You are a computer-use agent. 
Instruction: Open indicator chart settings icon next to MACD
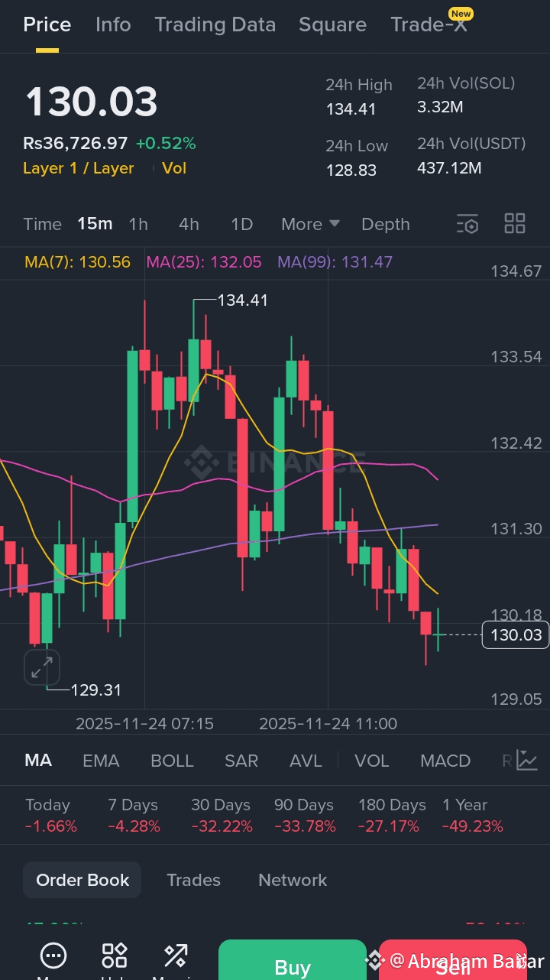click(527, 760)
